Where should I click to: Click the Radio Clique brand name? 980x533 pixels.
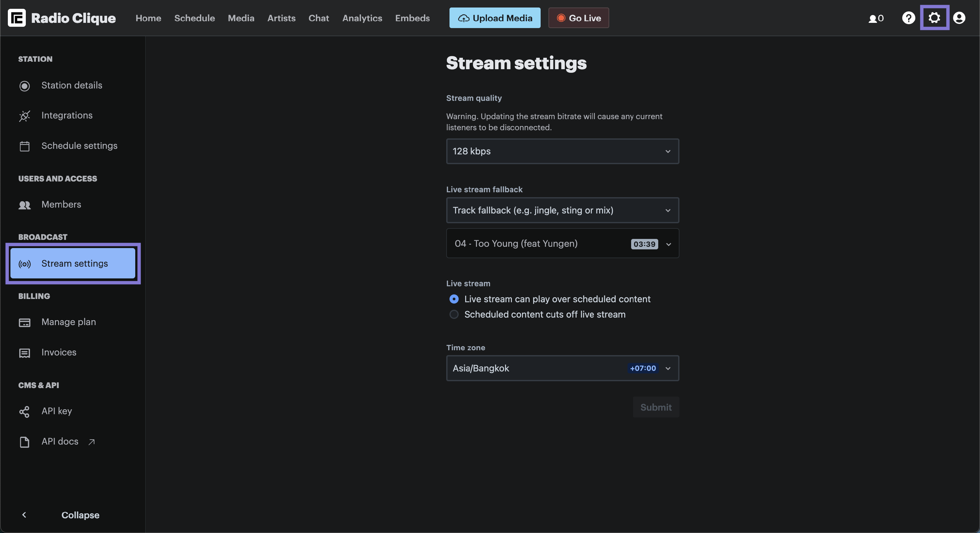point(73,18)
